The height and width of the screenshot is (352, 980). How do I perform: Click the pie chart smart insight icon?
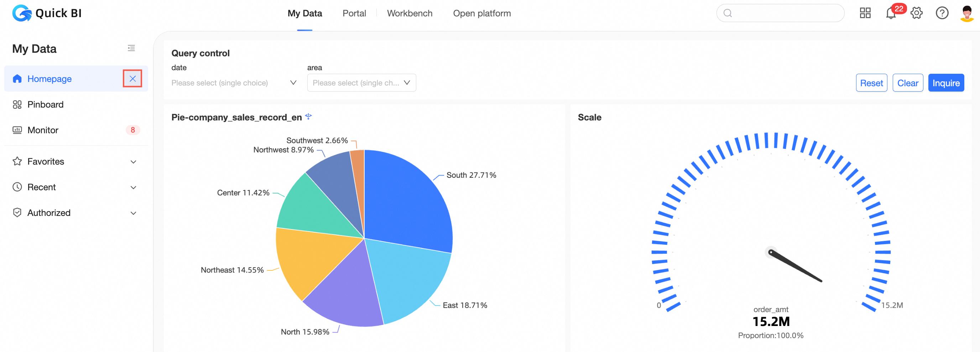pos(308,117)
